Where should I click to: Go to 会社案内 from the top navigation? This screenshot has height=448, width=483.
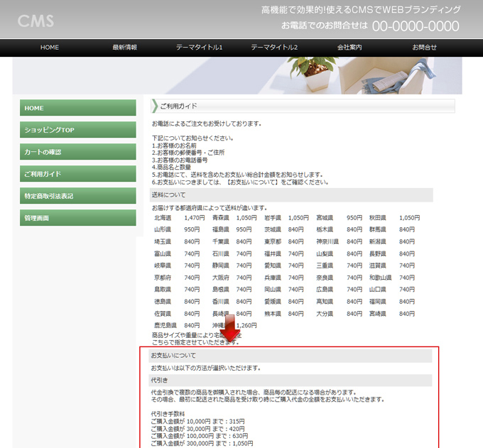pyautogui.click(x=349, y=48)
